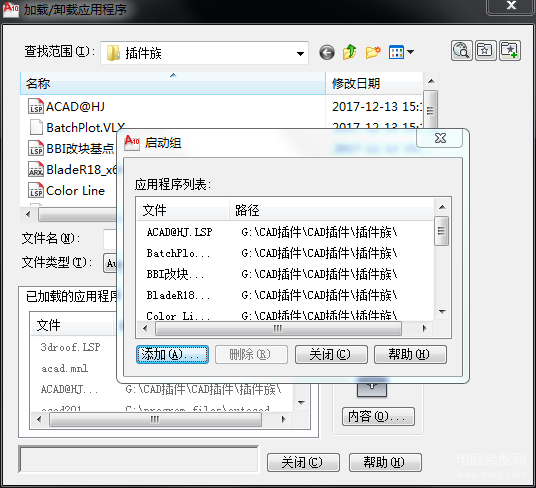Click the 已加载的应用程序 tab
Viewport: 536px width, 488px height.
[x=72, y=297]
